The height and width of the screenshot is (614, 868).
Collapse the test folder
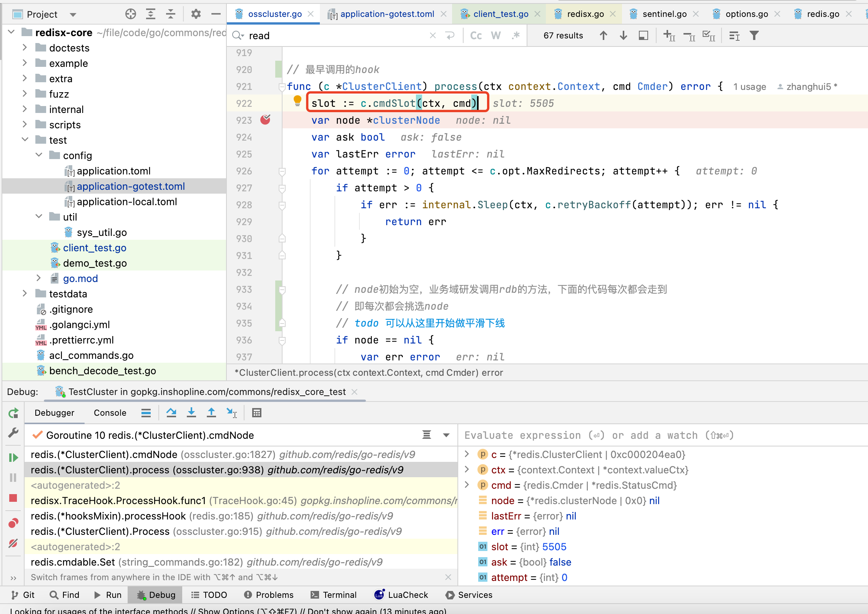pyautogui.click(x=25, y=140)
